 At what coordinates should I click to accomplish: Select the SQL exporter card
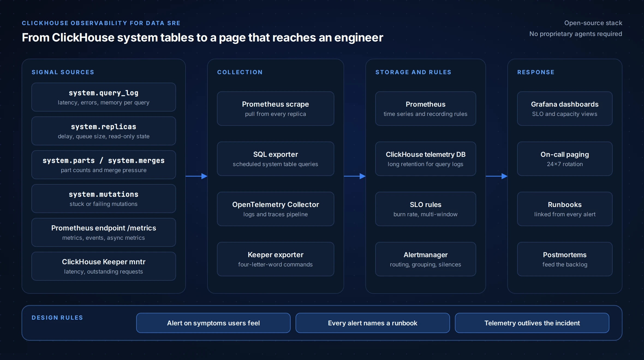[276, 159]
